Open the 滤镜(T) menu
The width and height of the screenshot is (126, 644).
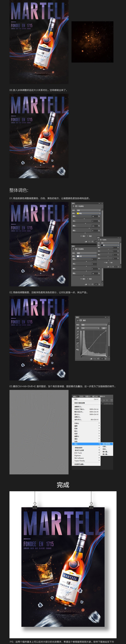pyautogui.click(x=75, y=396)
